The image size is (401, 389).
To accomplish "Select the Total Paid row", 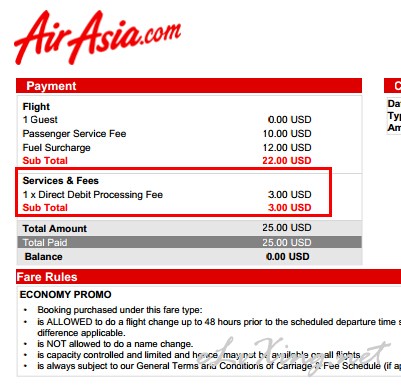I will (x=189, y=242).
